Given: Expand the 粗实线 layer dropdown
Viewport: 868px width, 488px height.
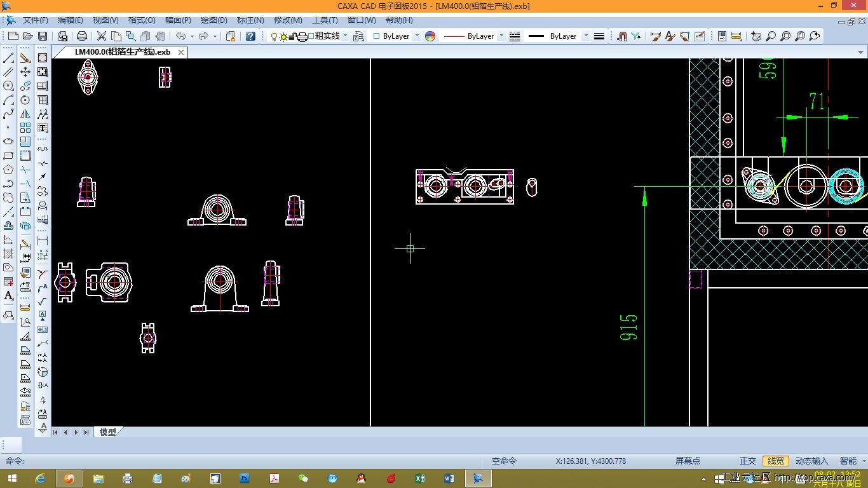Looking at the screenshot, I should point(346,36).
